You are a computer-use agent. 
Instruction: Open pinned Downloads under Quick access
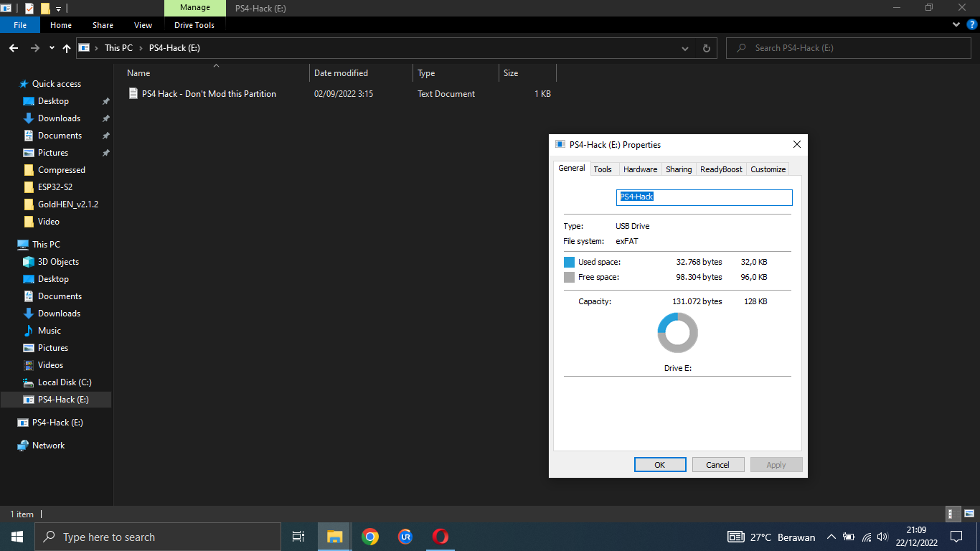tap(59, 118)
